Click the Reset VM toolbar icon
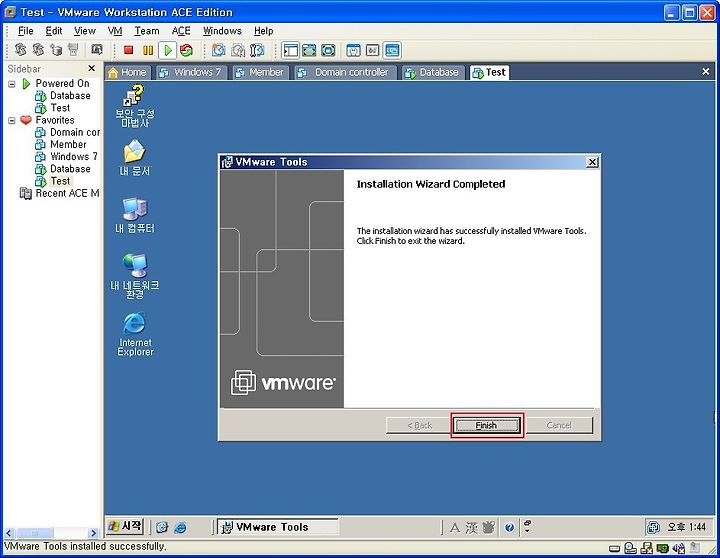Image resolution: width=720 pixels, height=558 pixels. coord(186,50)
